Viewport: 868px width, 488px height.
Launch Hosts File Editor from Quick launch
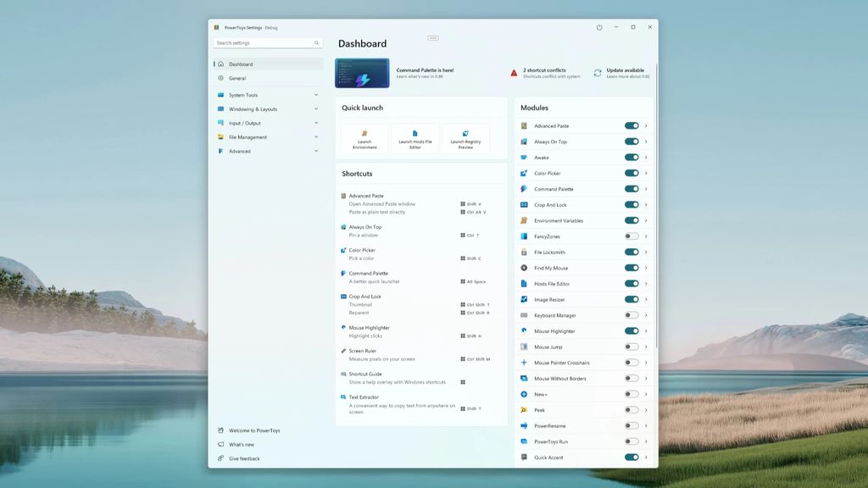(x=415, y=139)
